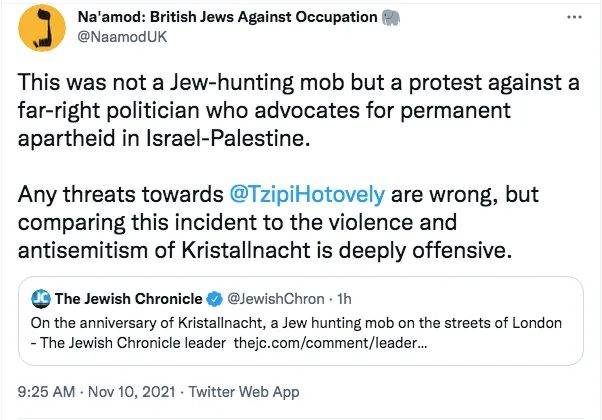Click the Jewish Chronicle avatar icon
This screenshot has height=420, width=602.
point(40,299)
